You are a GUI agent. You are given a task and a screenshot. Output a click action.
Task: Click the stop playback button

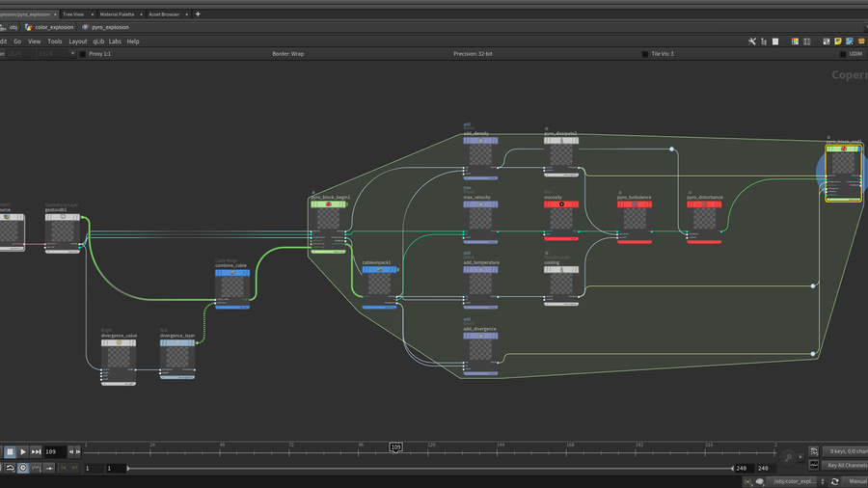10,451
